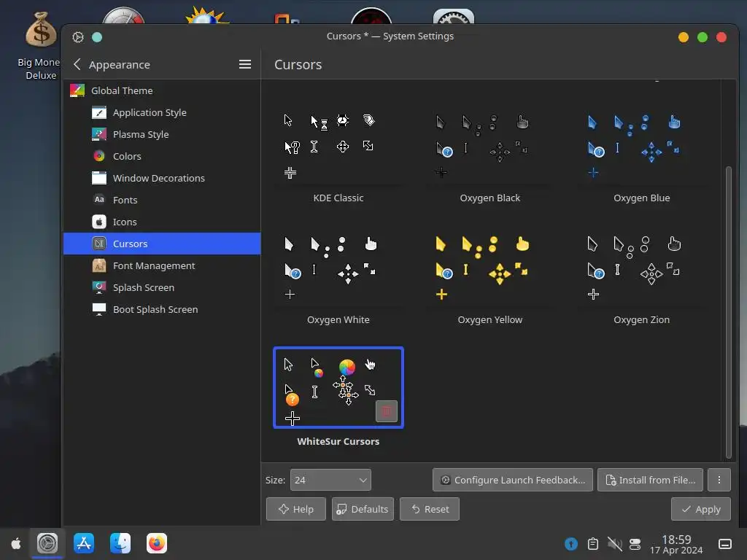This screenshot has height=560, width=747.
Task: Open the sidebar hamburger menu
Action: point(245,64)
